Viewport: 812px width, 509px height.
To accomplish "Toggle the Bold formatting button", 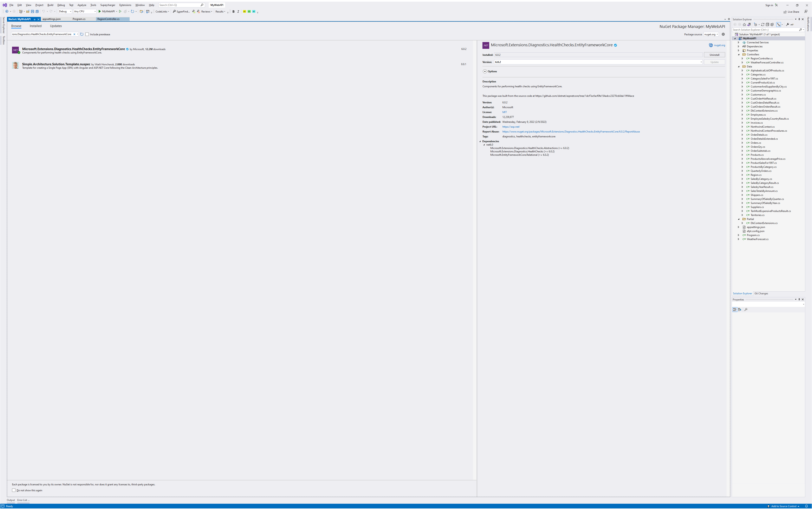I will click(233, 11).
